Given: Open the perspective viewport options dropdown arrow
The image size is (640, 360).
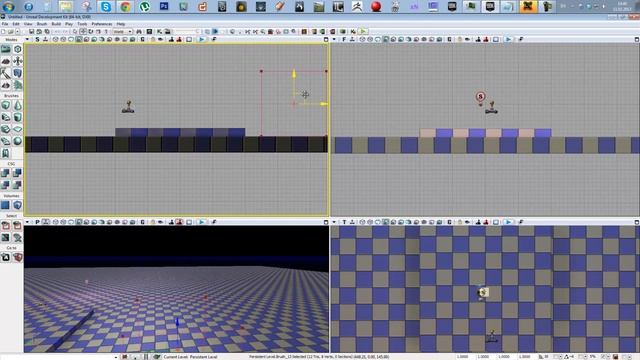Looking at the screenshot, I should 27,222.
